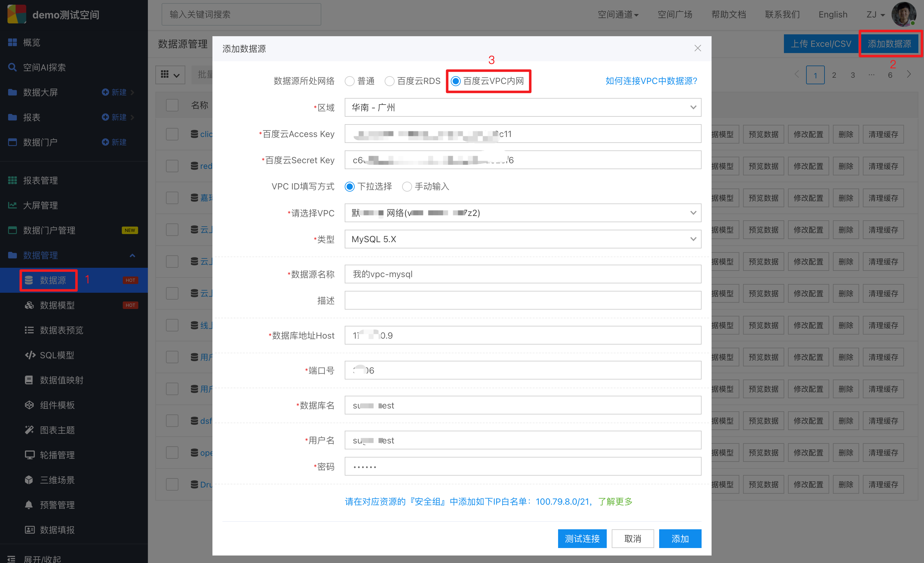Click the 三维场景 cube icon
924x563 pixels.
(29, 480)
